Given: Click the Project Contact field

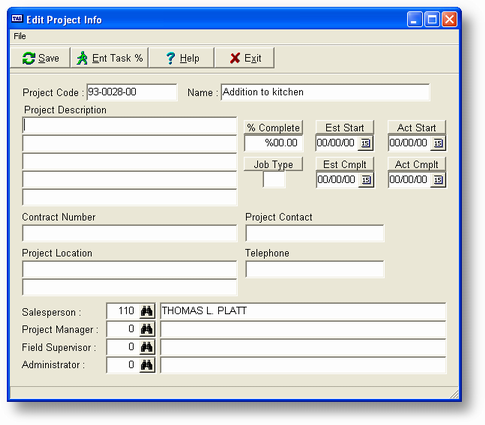Looking at the screenshot, I should pyautogui.click(x=315, y=233).
